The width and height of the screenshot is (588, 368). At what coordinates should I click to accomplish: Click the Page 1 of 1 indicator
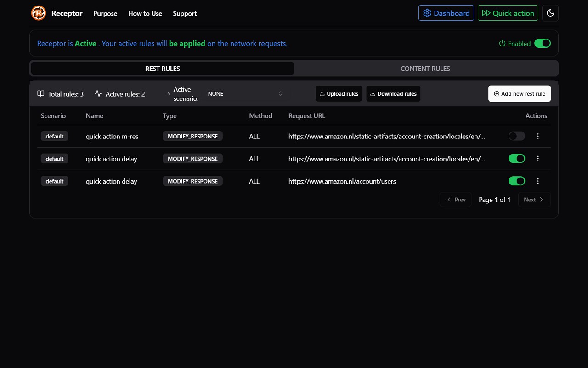pyautogui.click(x=495, y=200)
